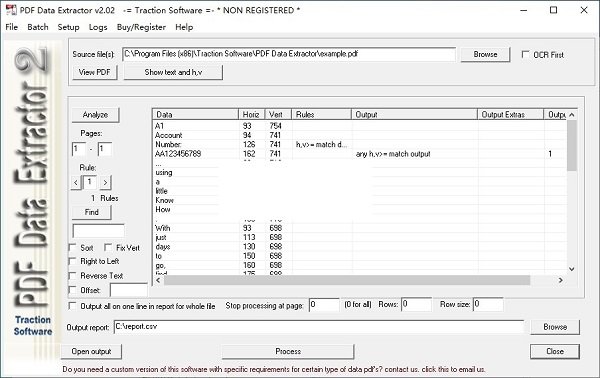Click the Analyze button
Screen dimensions: 600x378
[x=95, y=115]
